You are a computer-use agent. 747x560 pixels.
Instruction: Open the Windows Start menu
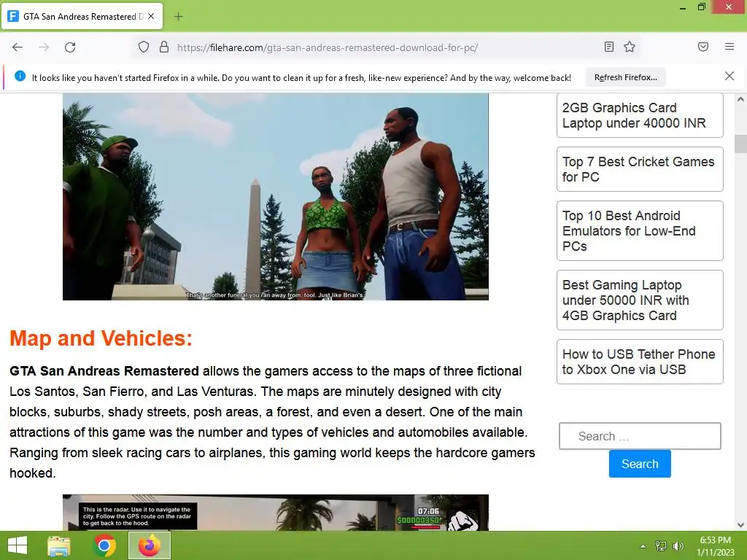(x=18, y=545)
